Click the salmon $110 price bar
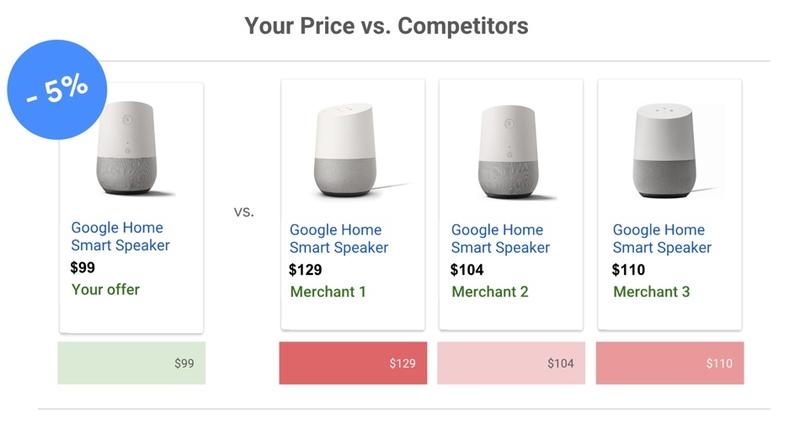 tap(670, 363)
